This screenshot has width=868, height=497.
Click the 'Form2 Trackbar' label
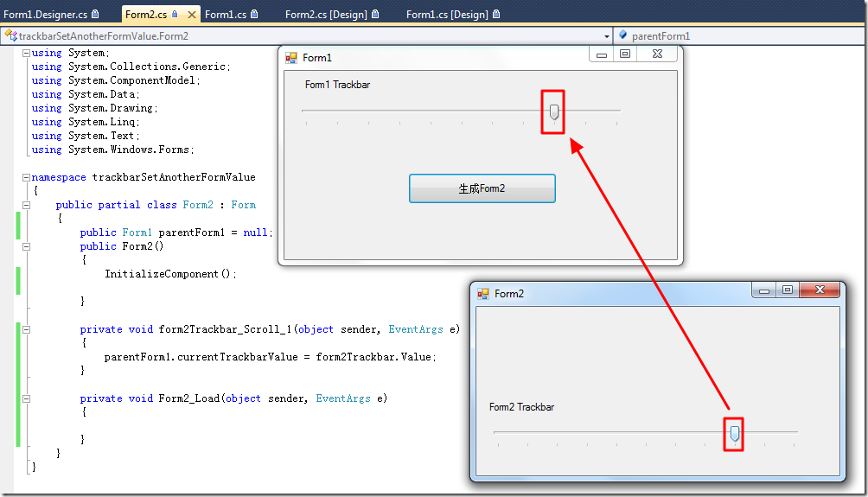521,407
